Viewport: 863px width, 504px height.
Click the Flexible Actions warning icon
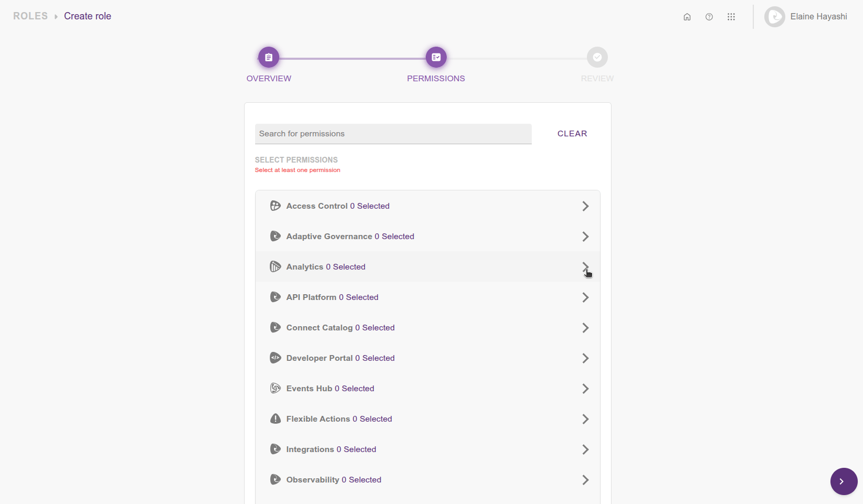(275, 419)
